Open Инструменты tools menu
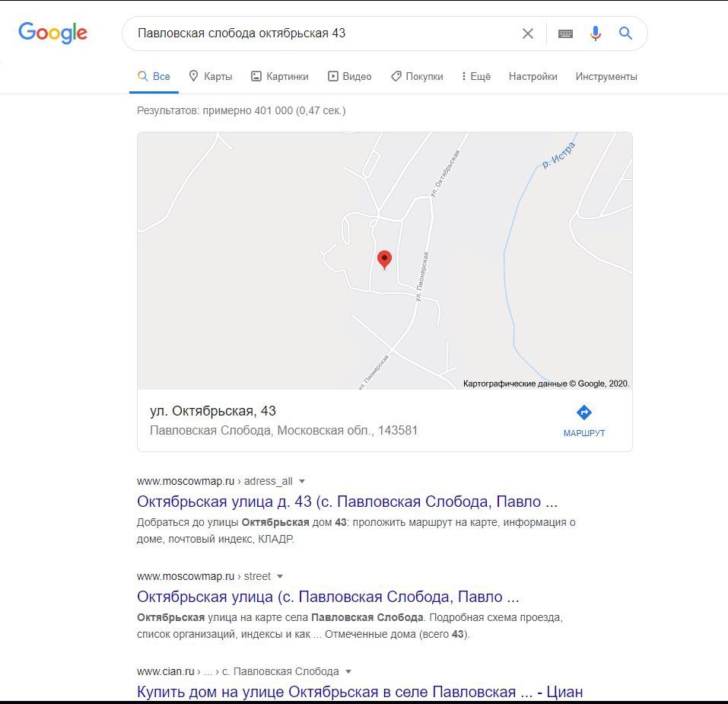Screen dimensions: 728x704 pyautogui.click(x=606, y=76)
